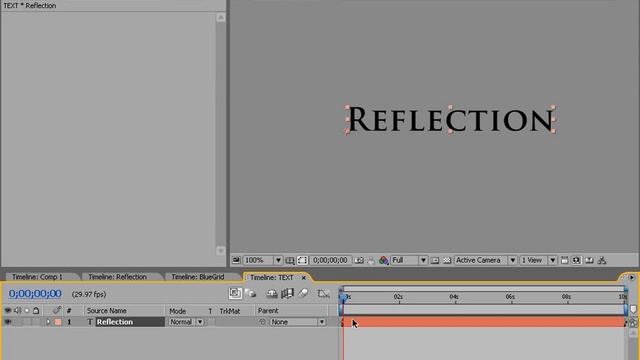Select the Timeline: TEXT tab
This screenshot has height=360, width=640.
tap(271, 277)
